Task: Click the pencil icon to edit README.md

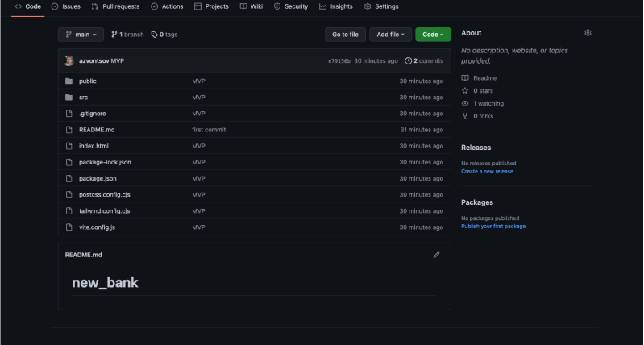Action: (x=436, y=255)
